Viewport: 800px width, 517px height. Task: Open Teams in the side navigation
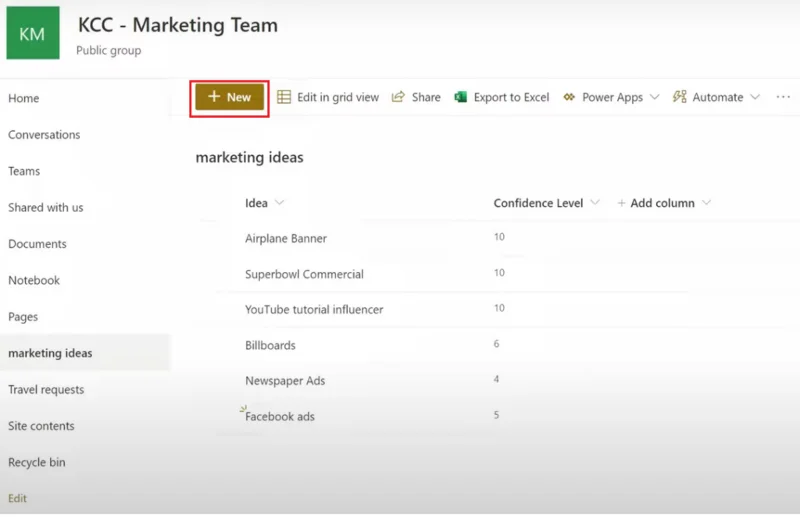[x=24, y=171]
